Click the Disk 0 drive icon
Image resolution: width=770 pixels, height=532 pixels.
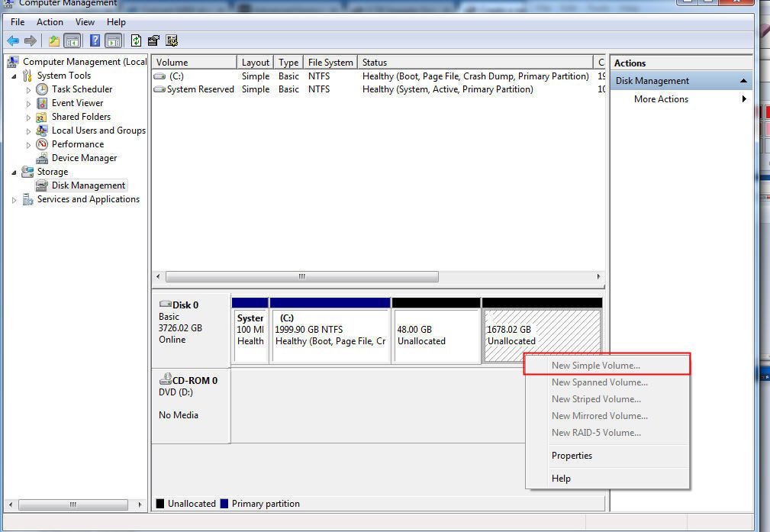point(166,304)
